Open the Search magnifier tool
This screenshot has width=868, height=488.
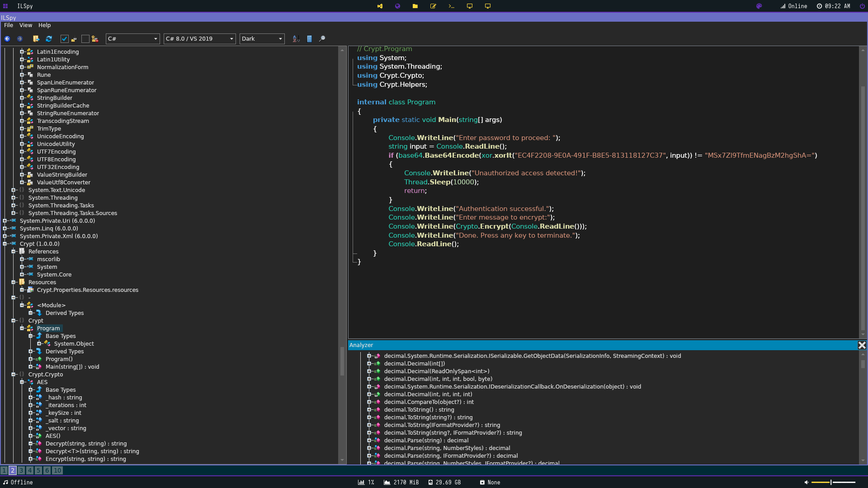point(322,39)
